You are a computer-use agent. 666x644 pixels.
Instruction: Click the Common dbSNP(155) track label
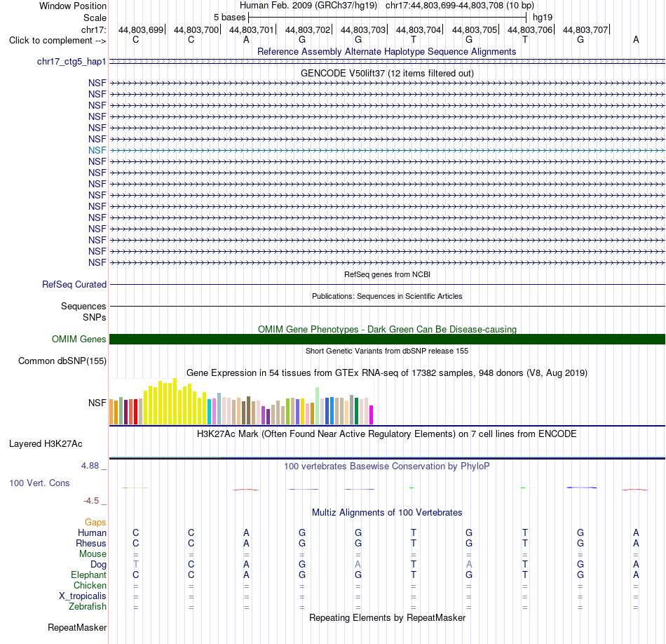pyautogui.click(x=62, y=361)
